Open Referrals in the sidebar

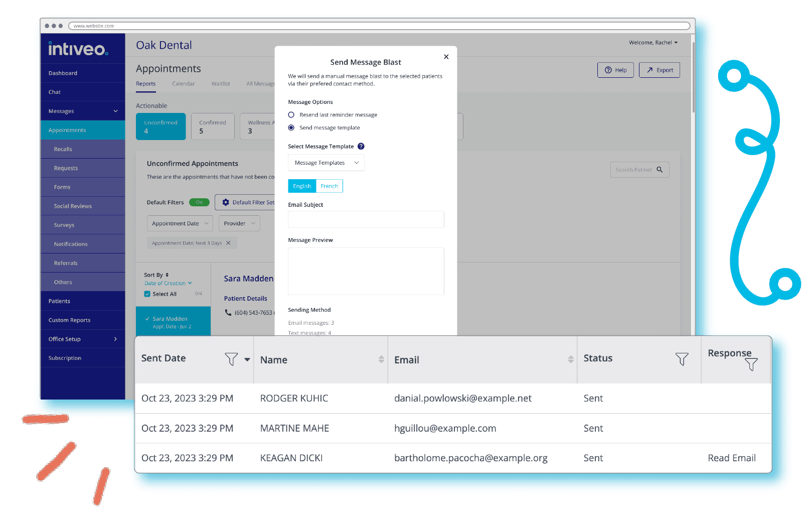(x=83, y=263)
